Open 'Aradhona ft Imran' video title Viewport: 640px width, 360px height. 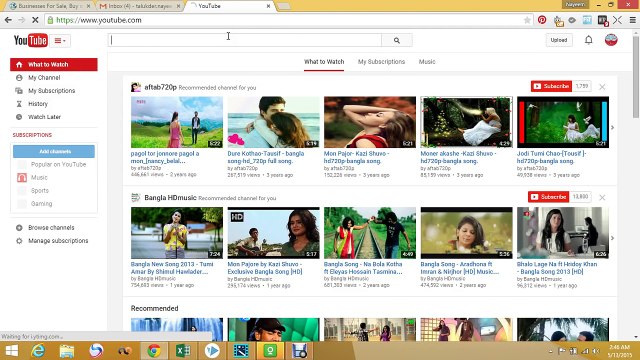tap(460, 268)
